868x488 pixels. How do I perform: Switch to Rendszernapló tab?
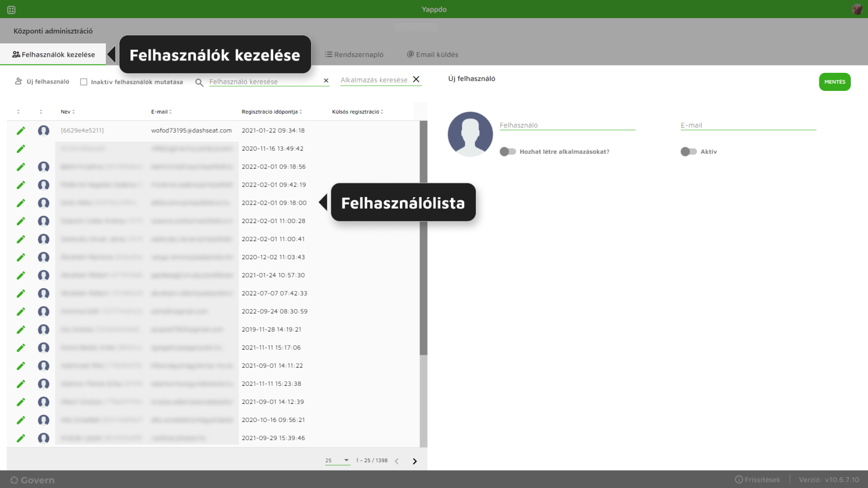[354, 54]
